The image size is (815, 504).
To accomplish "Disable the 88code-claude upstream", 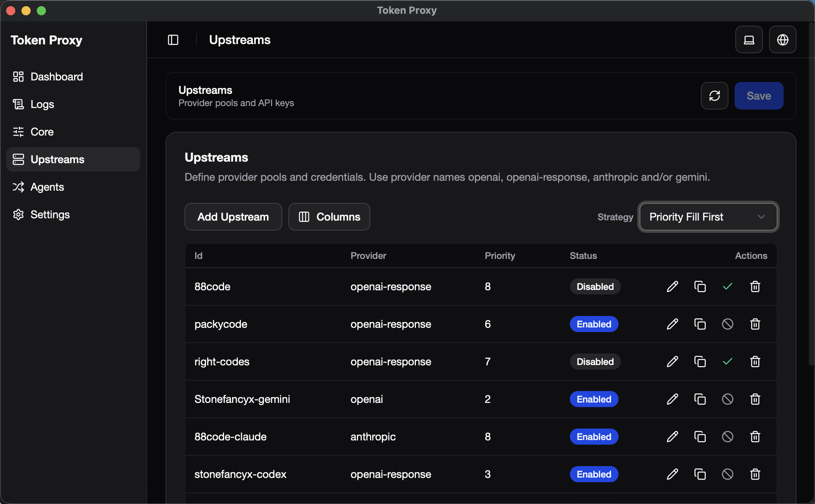I will pos(727,437).
